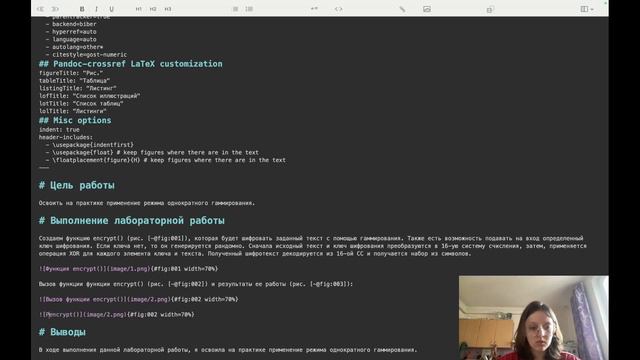Click the 'Цель работы' heading

click(x=77, y=185)
